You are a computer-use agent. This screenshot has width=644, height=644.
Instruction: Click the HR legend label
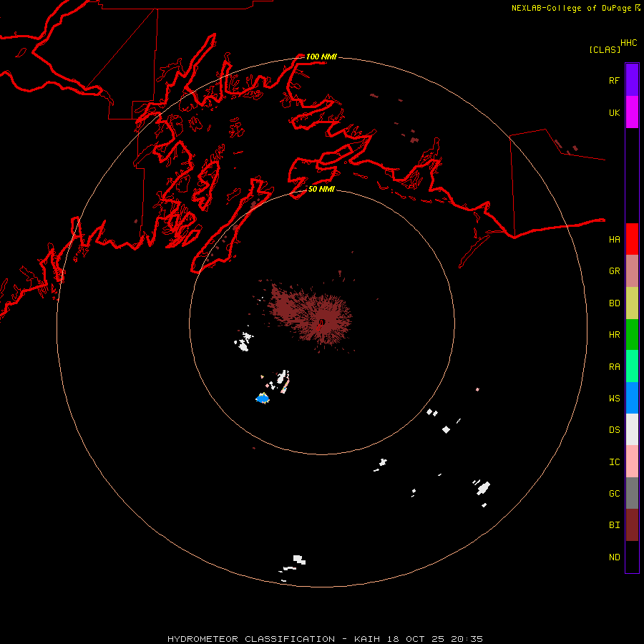tap(614, 334)
